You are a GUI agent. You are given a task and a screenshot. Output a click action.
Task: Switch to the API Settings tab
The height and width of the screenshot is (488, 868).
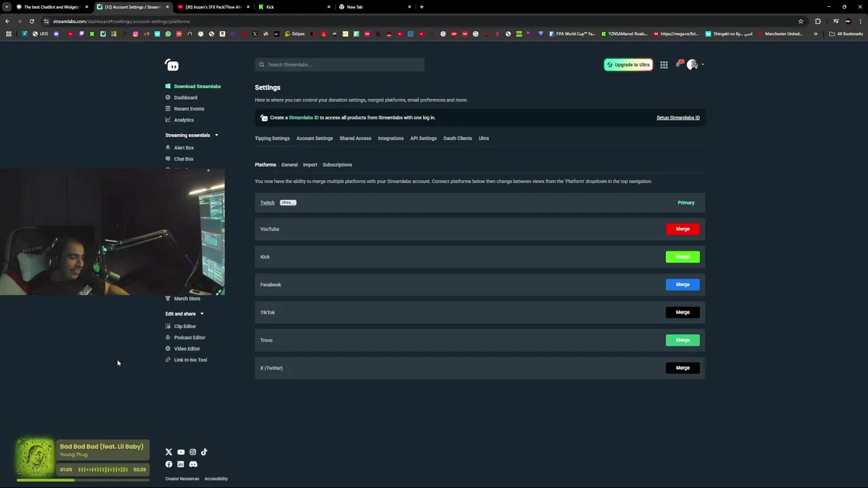tap(423, 138)
